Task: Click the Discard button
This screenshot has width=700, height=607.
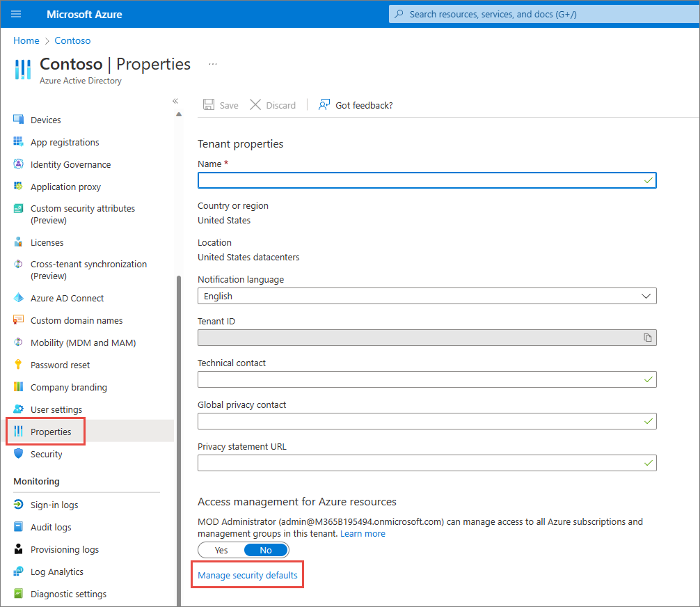Action: (273, 105)
